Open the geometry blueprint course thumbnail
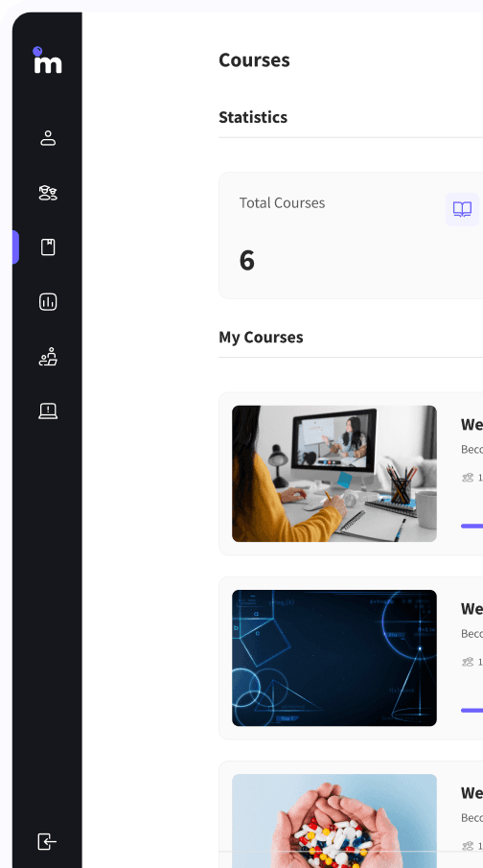The width and height of the screenshot is (483, 868). [334, 658]
